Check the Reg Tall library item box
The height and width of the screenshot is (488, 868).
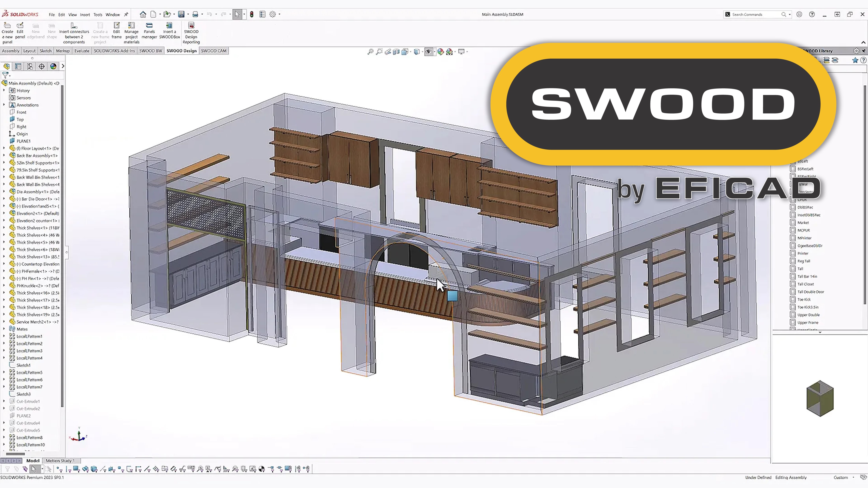pos(793,261)
